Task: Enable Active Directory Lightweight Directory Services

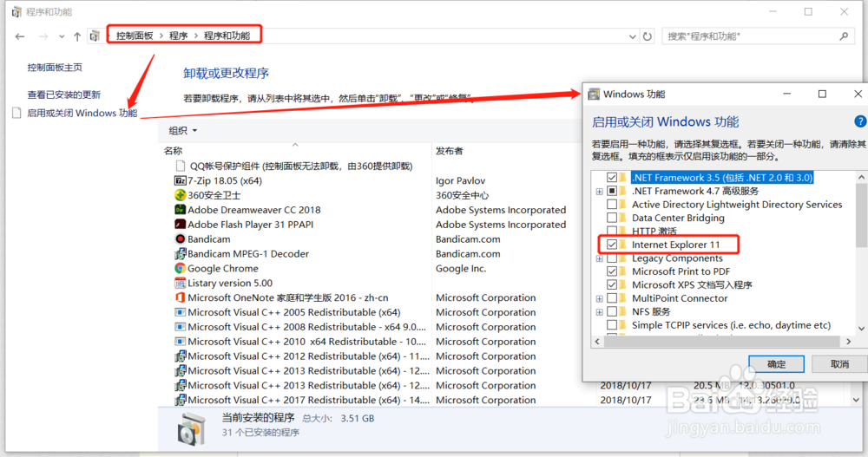Action: [612, 205]
